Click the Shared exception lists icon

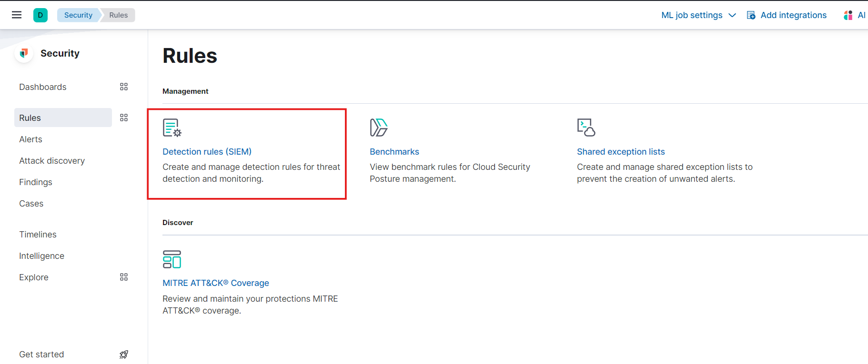[x=586, y=128]
